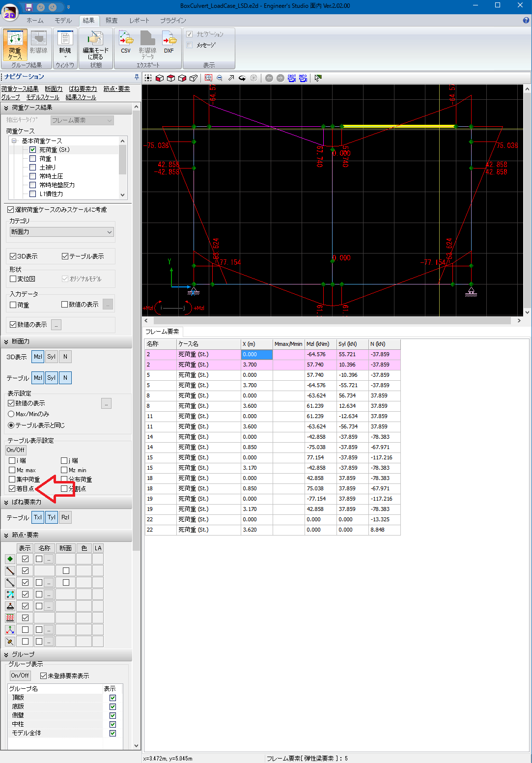Click the SHOT camera icon

[x=292, y=78]
